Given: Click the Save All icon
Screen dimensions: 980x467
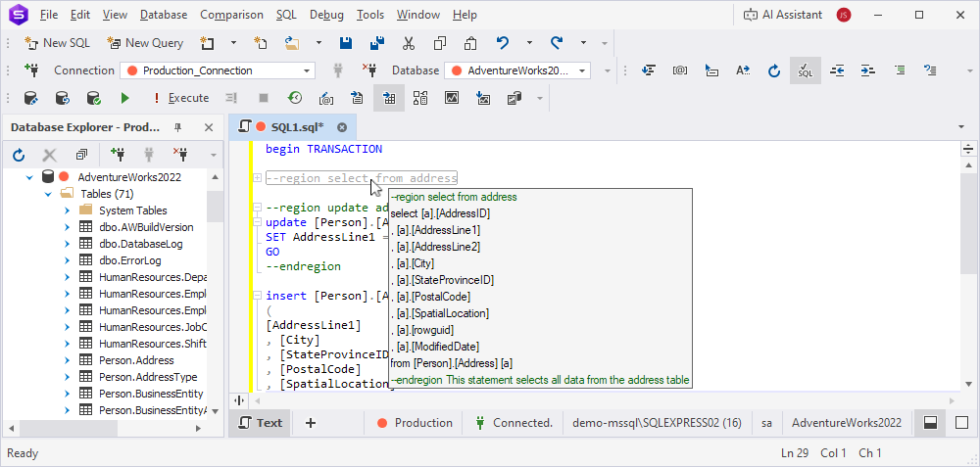Looking at the screenshot, I should tap(377, 43).
